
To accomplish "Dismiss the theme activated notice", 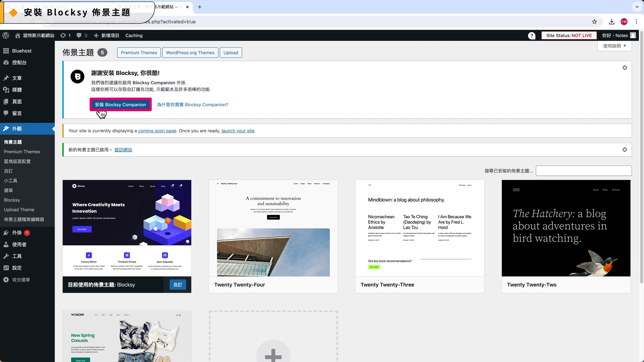I will (625, 150).
